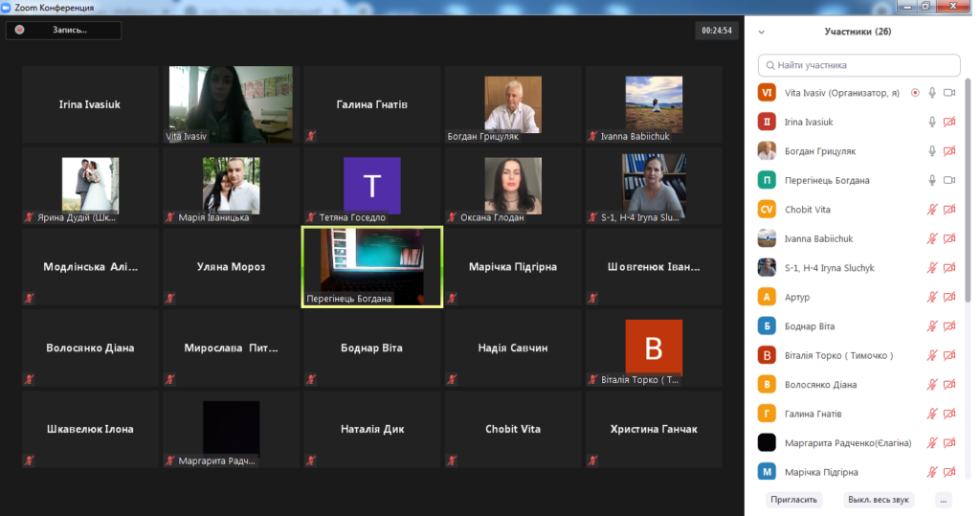Click Chobit Vita's muted microphone icon
Screen dimensions: 980x516
click(932, 210)
